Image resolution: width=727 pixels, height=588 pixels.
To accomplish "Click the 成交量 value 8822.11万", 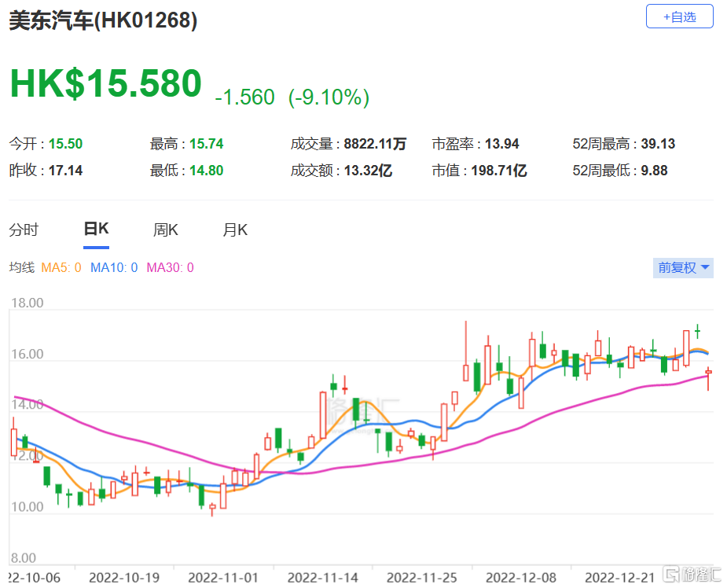I will click(x=375, y=144).
